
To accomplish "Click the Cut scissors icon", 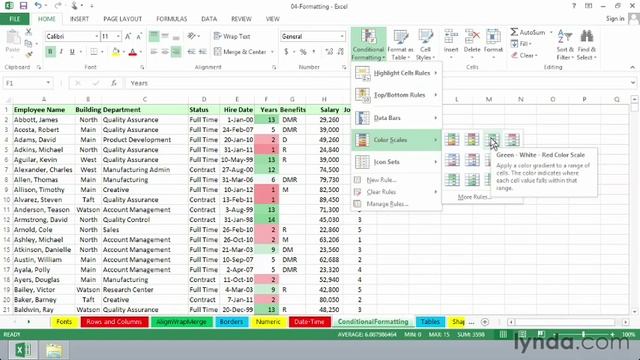I will pyautogui.click(x=28, y=32).
